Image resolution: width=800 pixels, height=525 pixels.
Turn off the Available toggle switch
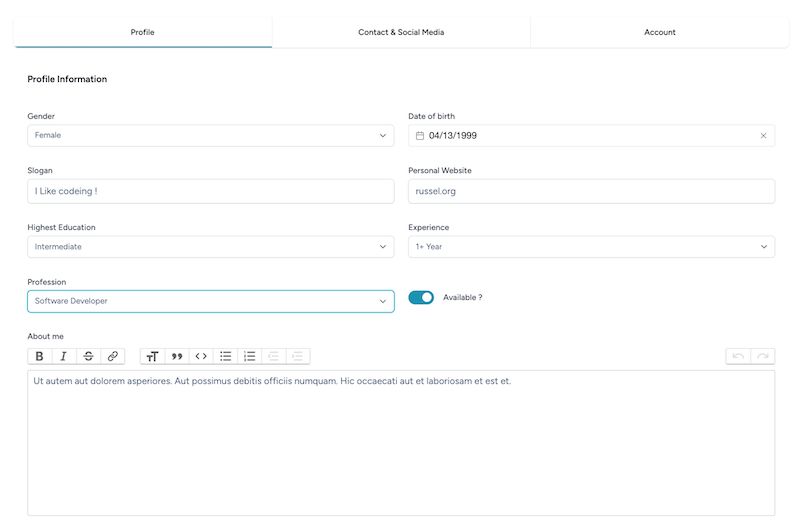click(x=421, y=297)
